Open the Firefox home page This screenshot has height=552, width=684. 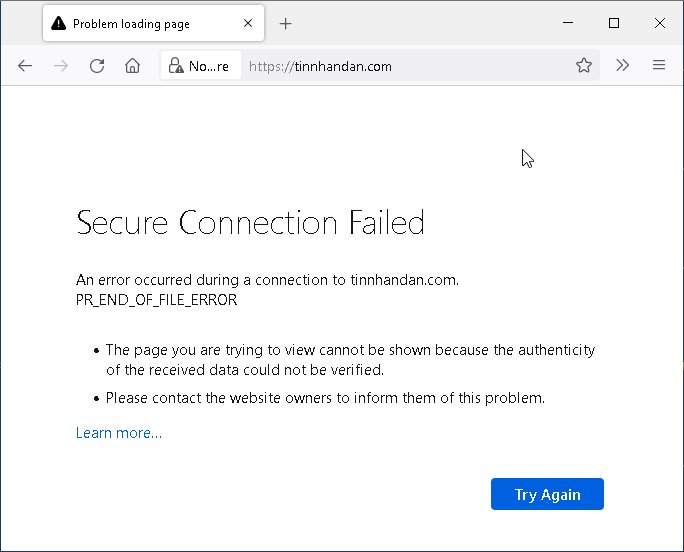133,66
